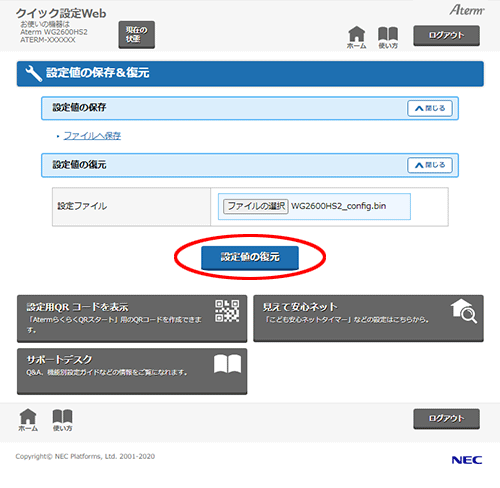Go Home using the footer house icon

tap(28, 420)
